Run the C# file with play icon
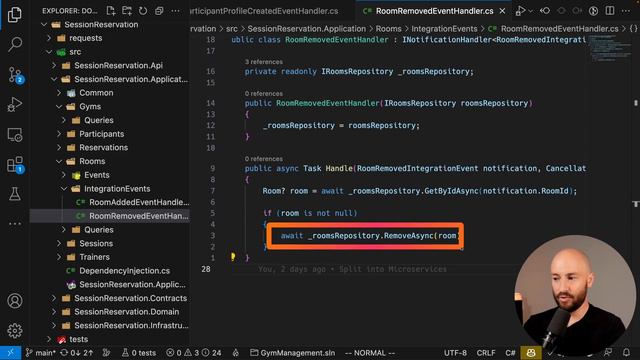The image size is (640, 360). point(520,11)
